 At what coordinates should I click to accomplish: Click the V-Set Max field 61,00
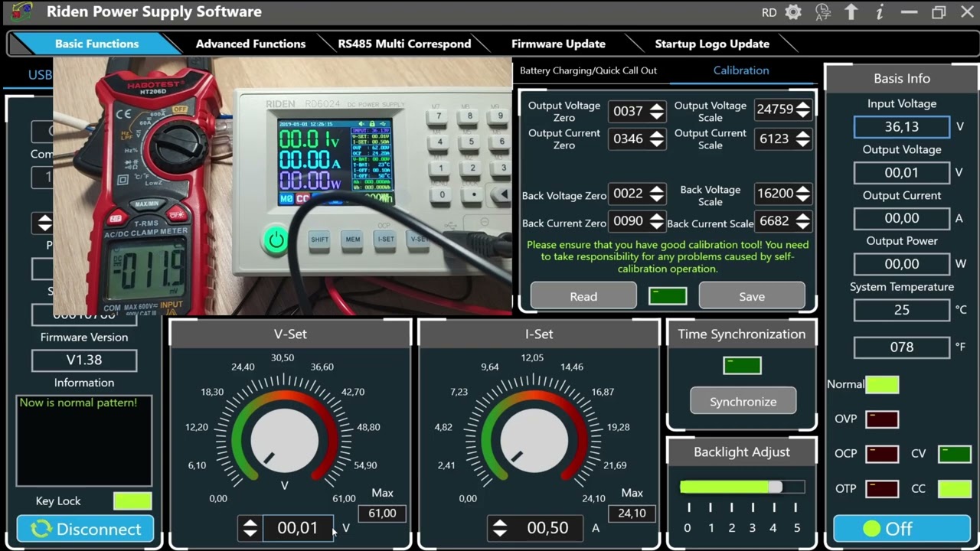pos(382,514)
